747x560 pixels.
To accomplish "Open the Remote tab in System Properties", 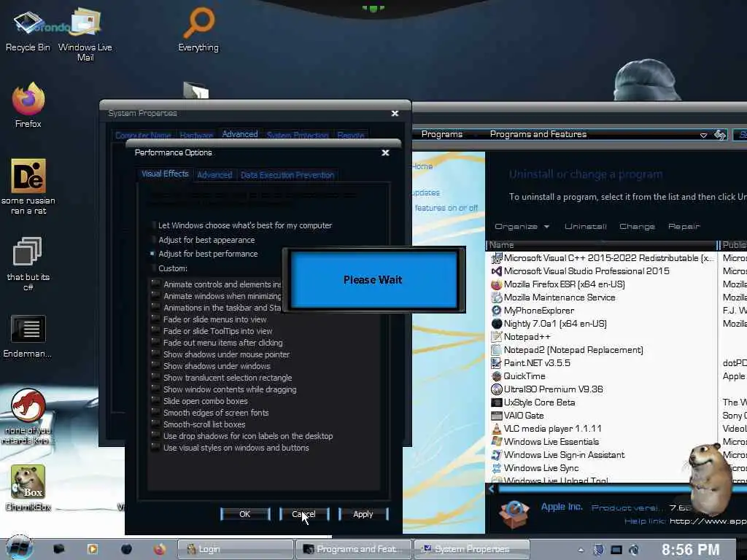I will (351, 135).
